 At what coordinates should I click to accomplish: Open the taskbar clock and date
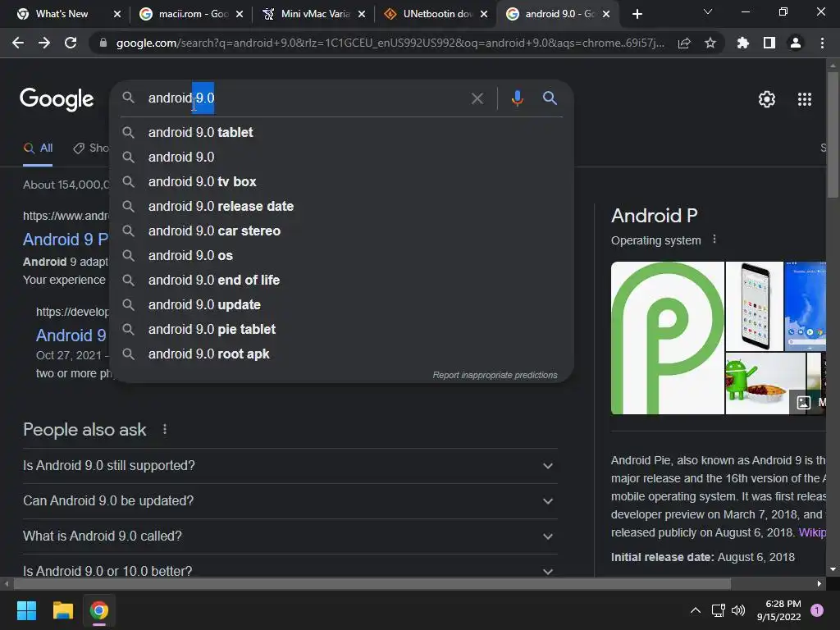[x=779, y=610]
